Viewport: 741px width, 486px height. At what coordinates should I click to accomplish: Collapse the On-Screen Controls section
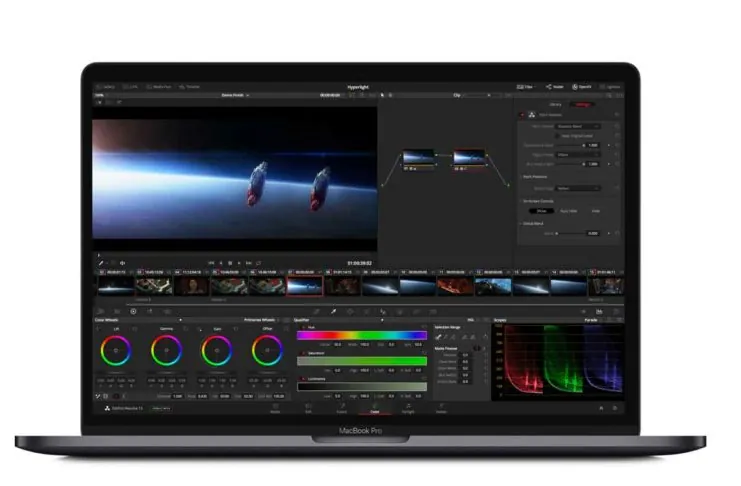click(521, 201)
